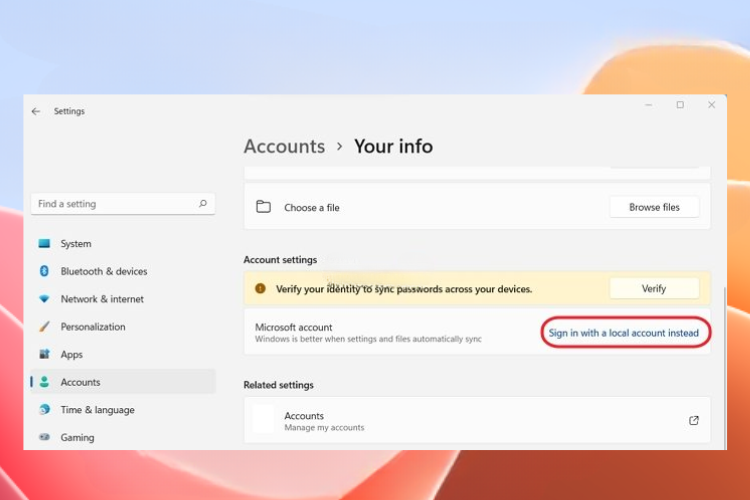Image resolution: width=750 pixels, height=500 pixels.
Task: Click the Time & language globe icon
Action: click(x=44, y=410)
